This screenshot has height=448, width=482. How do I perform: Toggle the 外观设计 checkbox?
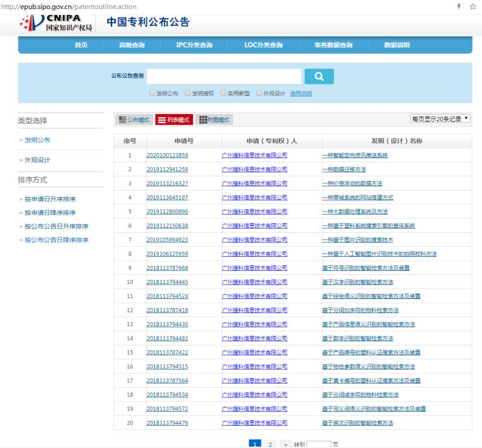tap(259, 93)
